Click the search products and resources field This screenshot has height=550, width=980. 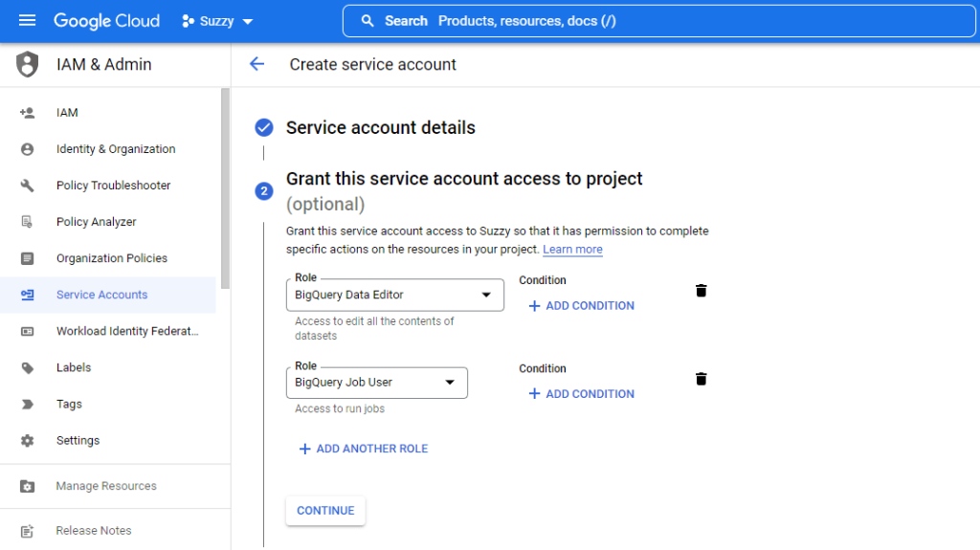pyautogui.click(x=658, y=21)
